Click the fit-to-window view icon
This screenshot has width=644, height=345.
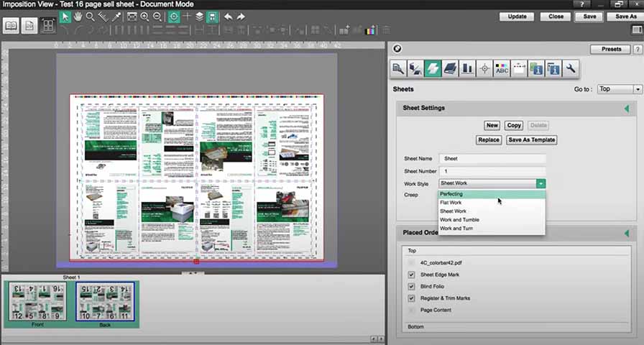(x=132, y=17)
